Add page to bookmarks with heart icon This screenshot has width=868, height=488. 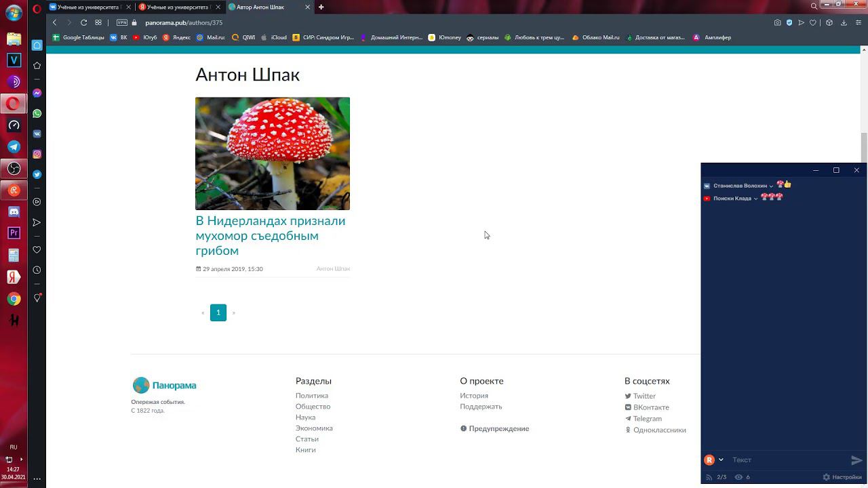pyautogui.click(x=813, y=22)
